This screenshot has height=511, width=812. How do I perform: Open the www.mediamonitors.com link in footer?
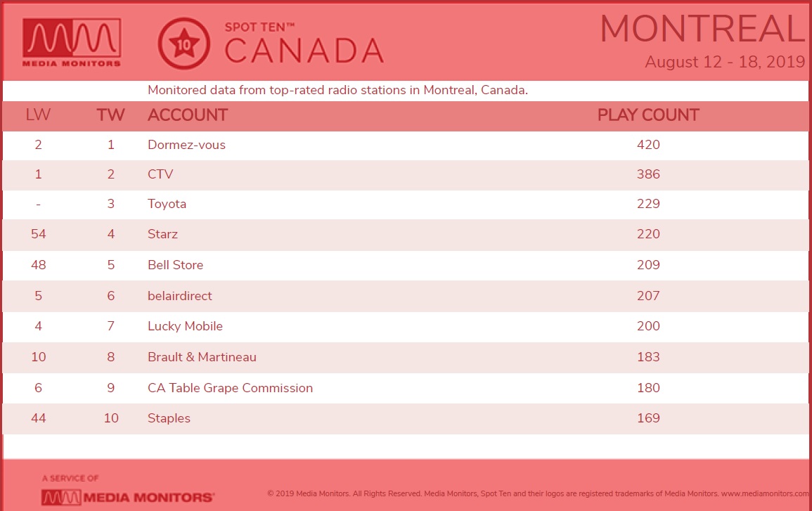click(765, 494)
